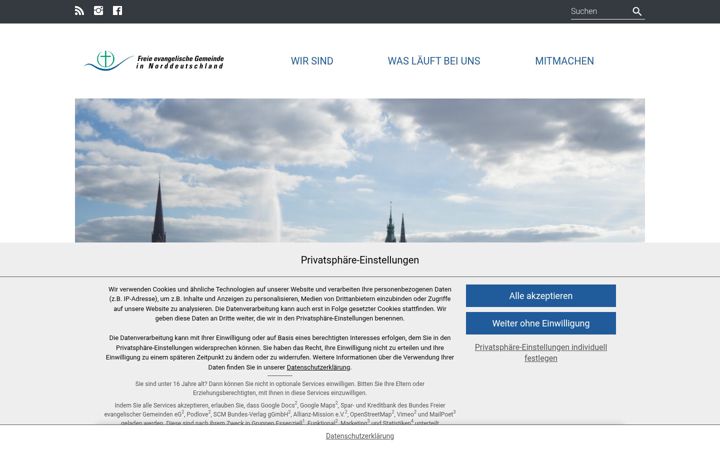The width and height of the screenshot is (720, 450).
Task: Open the Facebook icon link
Action: coord(118,11)
